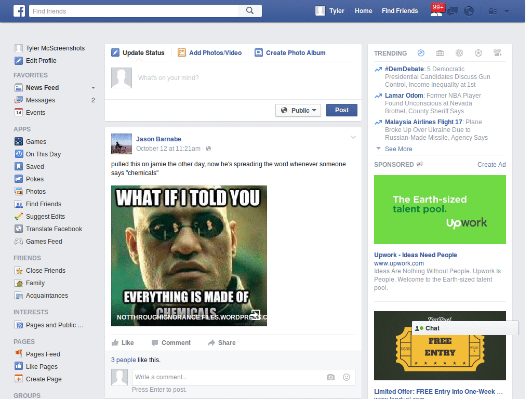Expand the account menu arrow in top bar
This screenshot has width=532, height=399.
(x=507, y=11)
